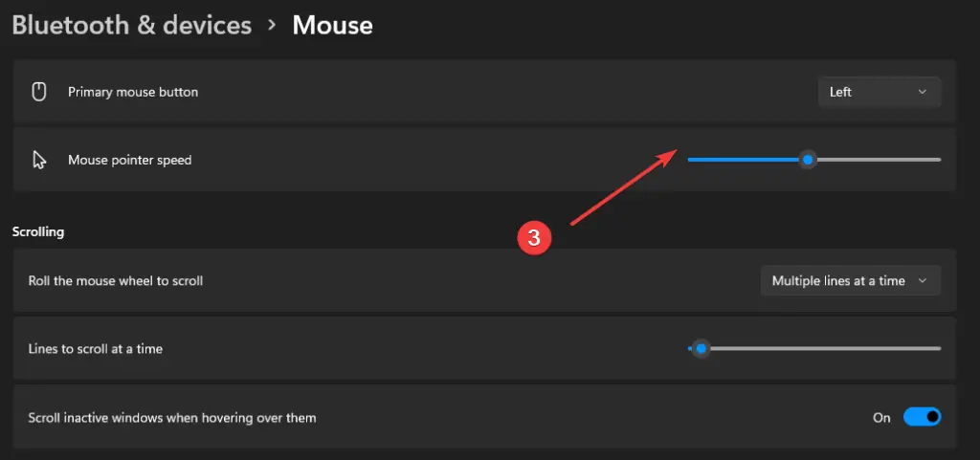The height and width of the screenshot is (460, 980).
Task: Open the Multiple lines at a time dropdown
Action: pyautogui.click(x=851, y=281)
